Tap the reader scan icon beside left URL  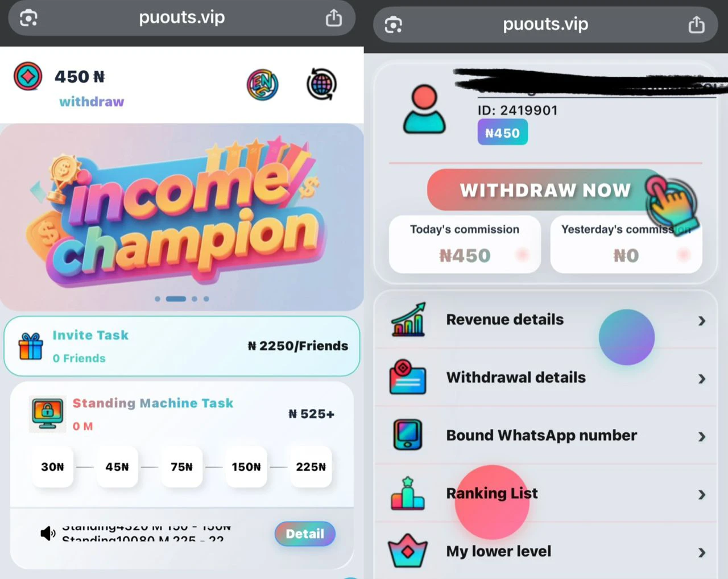(x=28, y=18)
